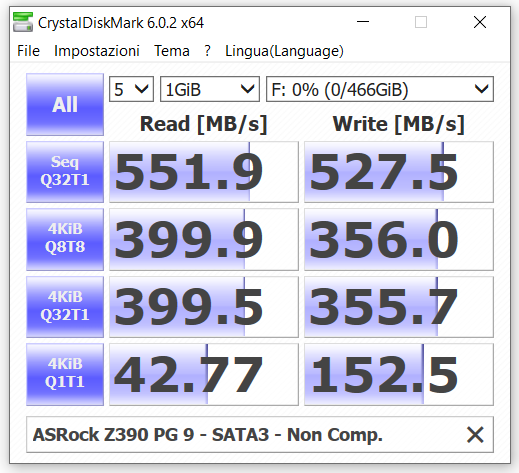
Task: Close the CrystalDiskMark window
Action: [480, 22]
